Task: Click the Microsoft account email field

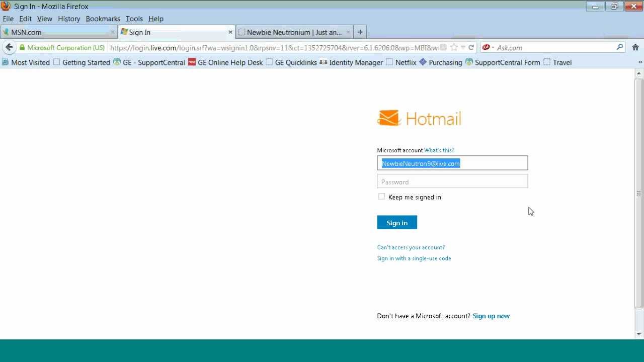Action: point(452,163)
